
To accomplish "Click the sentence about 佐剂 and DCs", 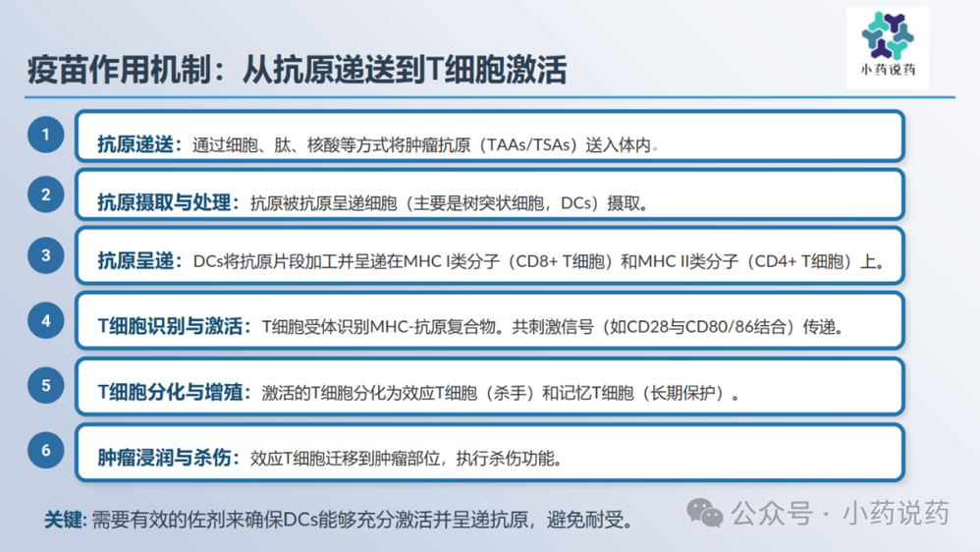I will click(363, 520).
